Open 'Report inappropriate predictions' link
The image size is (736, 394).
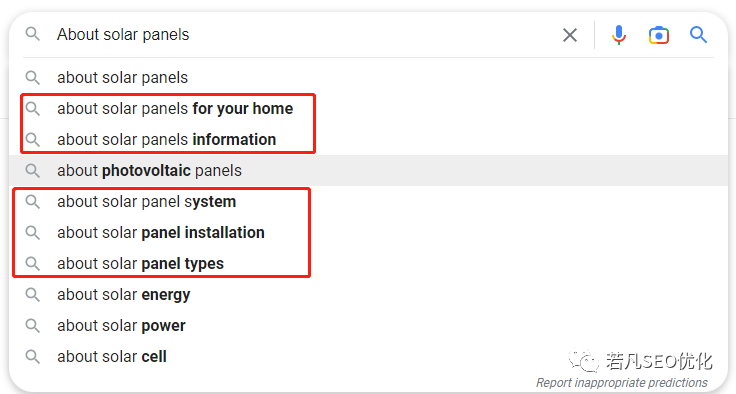point(621,382)
